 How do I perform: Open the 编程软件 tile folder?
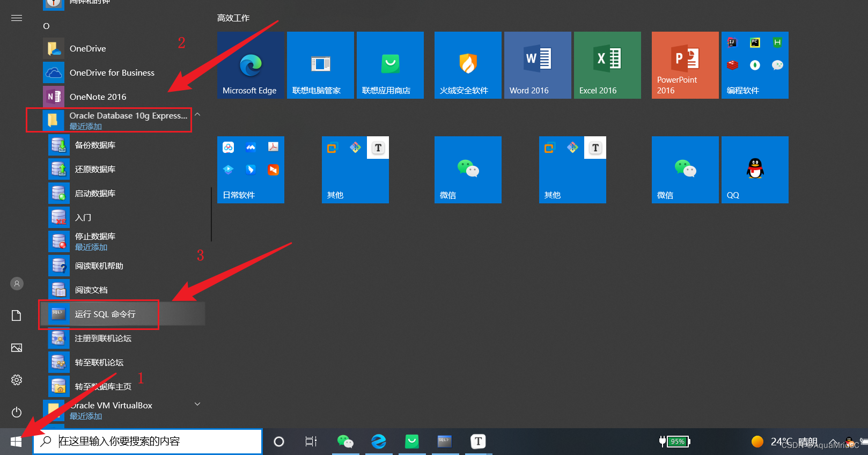(x=755, y=65)
